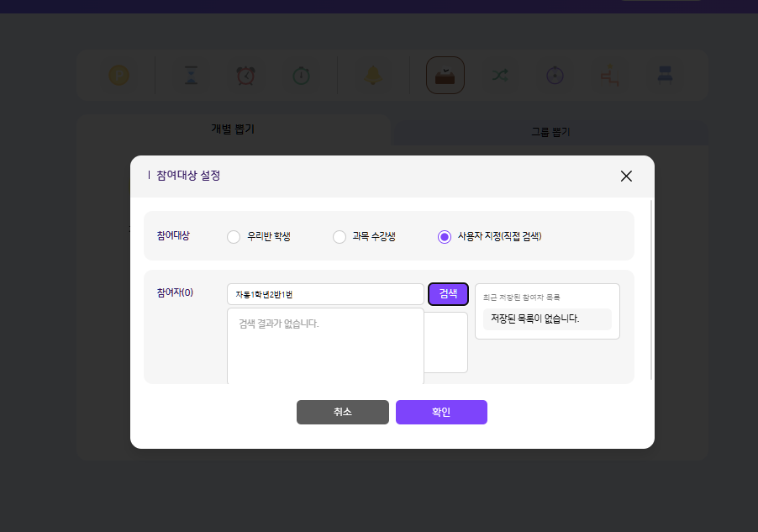Image resolution: width=758 pixels, height=532 pixels.
Task: Click the green shuffle arrows icon
Action: coord(500,76)
